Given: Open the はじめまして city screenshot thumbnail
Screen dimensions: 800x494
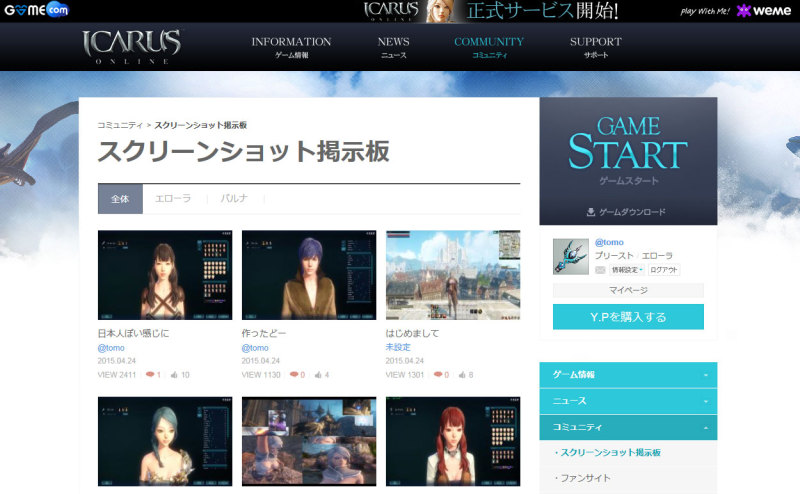Looking at the screenshot, I should click(453, 275).
